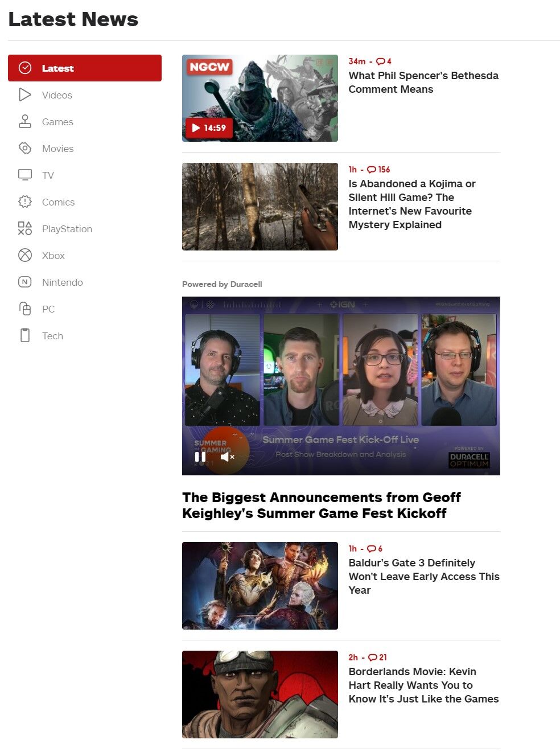
Task: Click the Latest checkmark circle icon
Action: coord(25,68)
